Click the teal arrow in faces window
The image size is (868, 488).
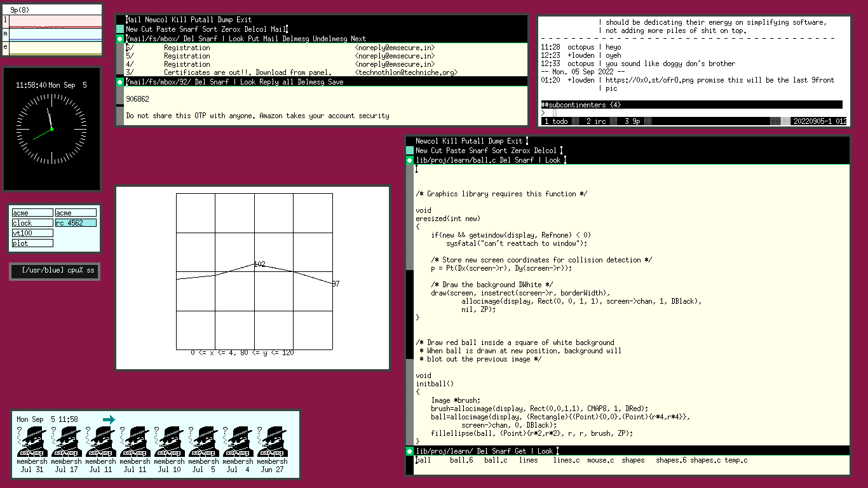109,419
